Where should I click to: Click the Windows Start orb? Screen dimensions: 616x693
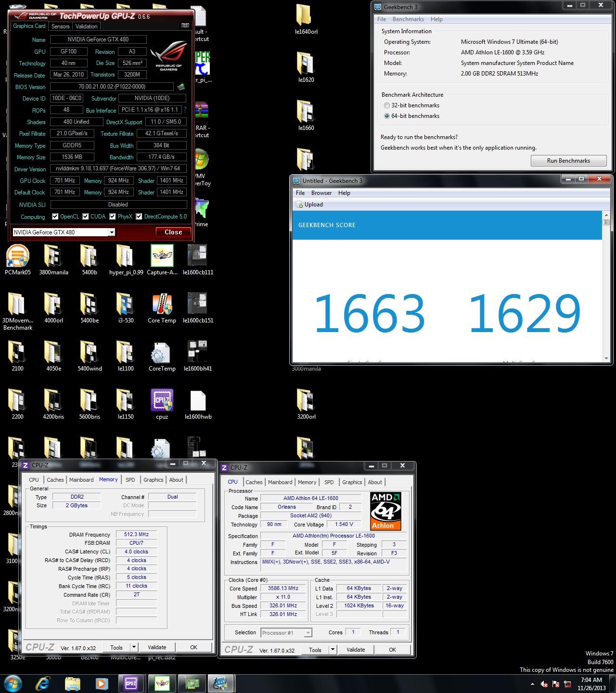tap(13, 683)
